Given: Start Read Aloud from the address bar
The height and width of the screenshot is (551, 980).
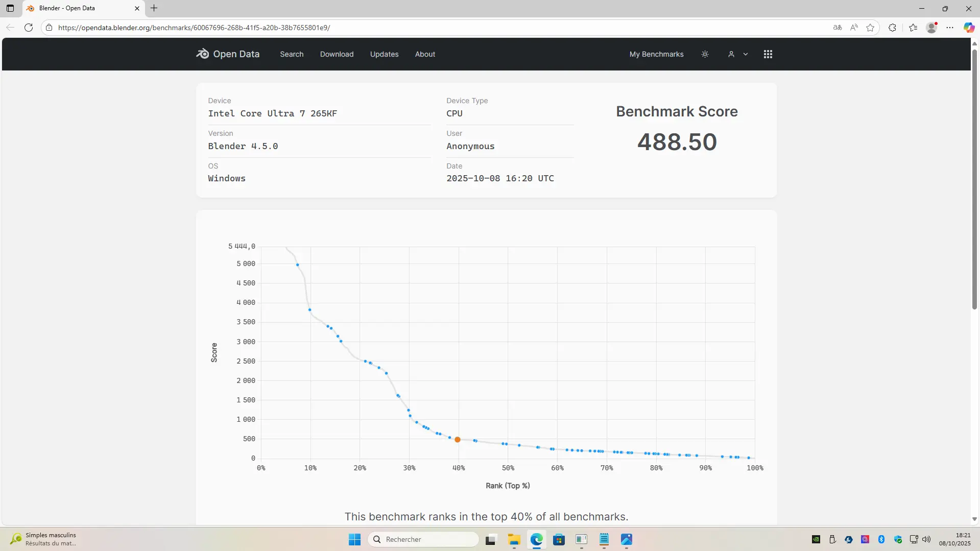Looking at the screenshot, I should click(854, 28).
